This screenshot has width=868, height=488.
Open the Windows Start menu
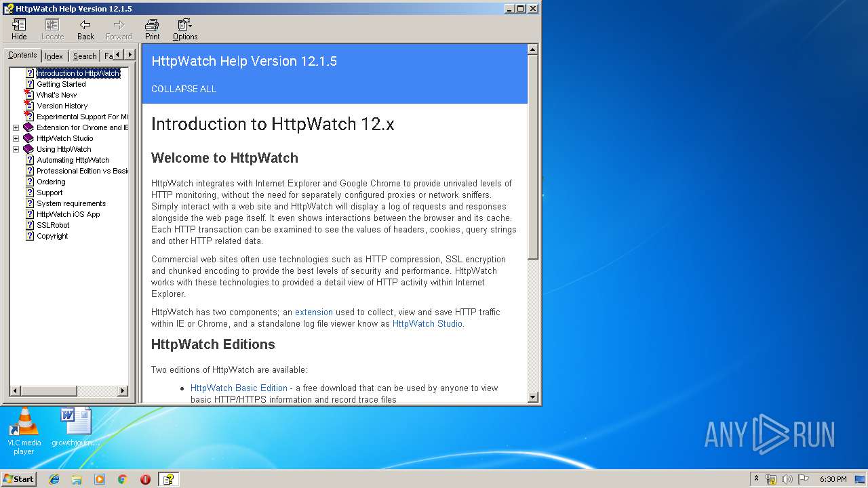(18, 479)
